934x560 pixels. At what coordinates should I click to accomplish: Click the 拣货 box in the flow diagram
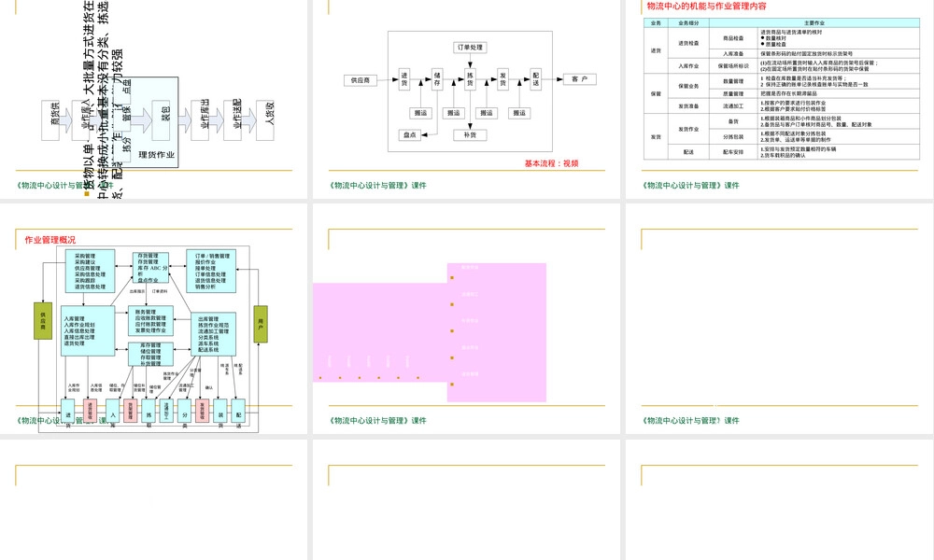(470, 79)
